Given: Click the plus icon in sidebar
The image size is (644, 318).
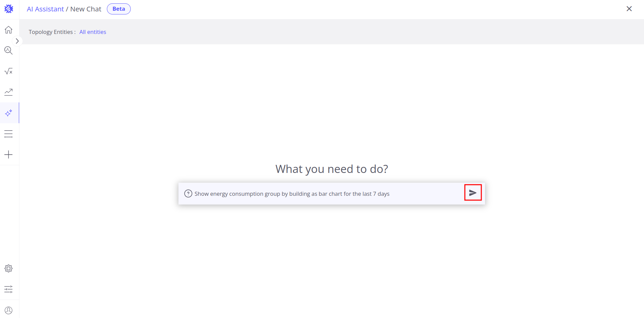Looking at the screenshot, I should [9, 154].
